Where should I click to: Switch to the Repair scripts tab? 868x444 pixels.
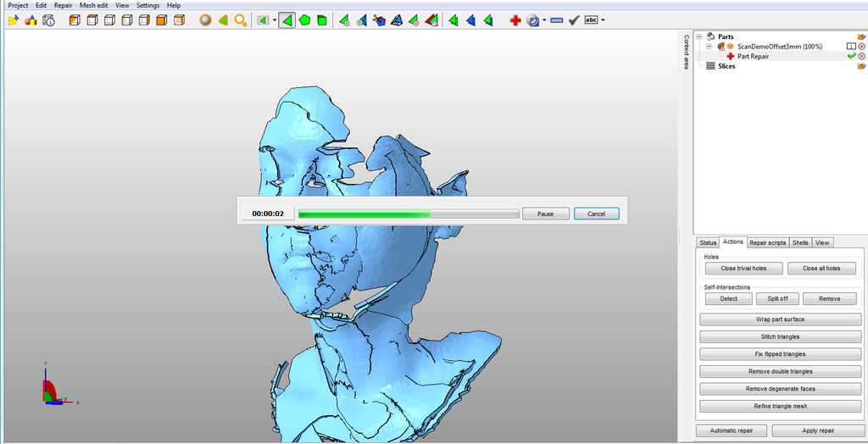click(767, 242)
